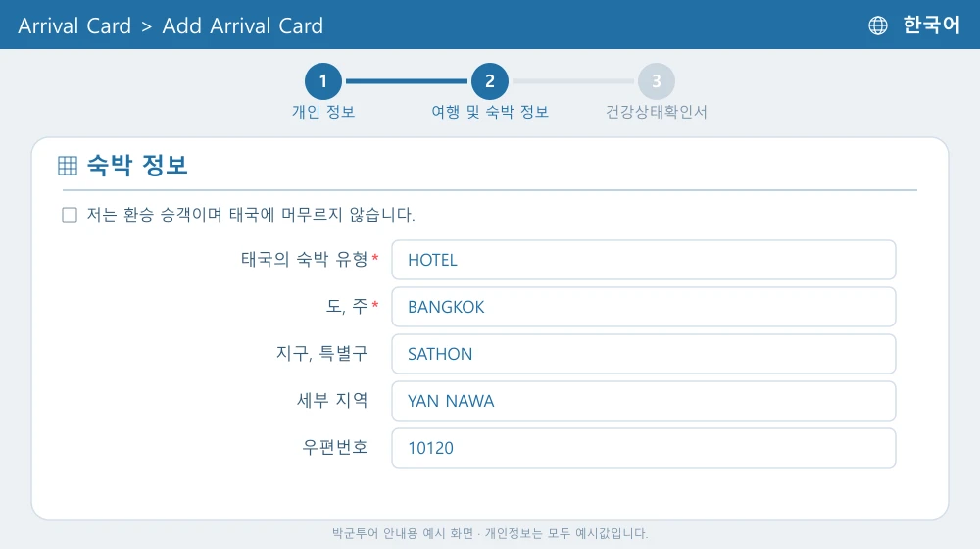
Task: Select step 2 circle in progress bar
Action: (x=489, y=81)
